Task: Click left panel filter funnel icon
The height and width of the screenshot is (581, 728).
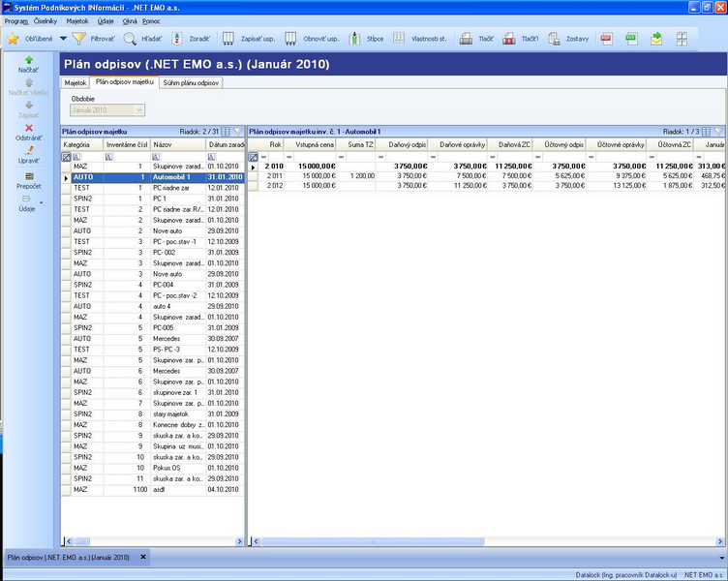Action: 238,132
